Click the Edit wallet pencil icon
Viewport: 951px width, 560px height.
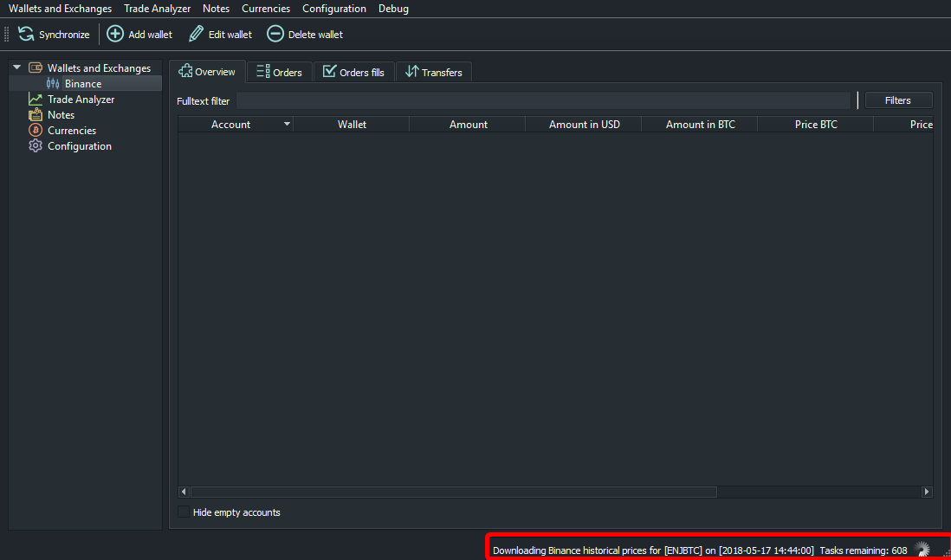click(196, 34)
